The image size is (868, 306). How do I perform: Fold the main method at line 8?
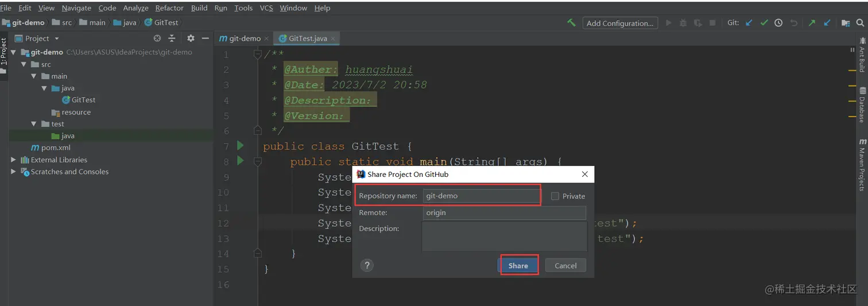tap(258, 161)
